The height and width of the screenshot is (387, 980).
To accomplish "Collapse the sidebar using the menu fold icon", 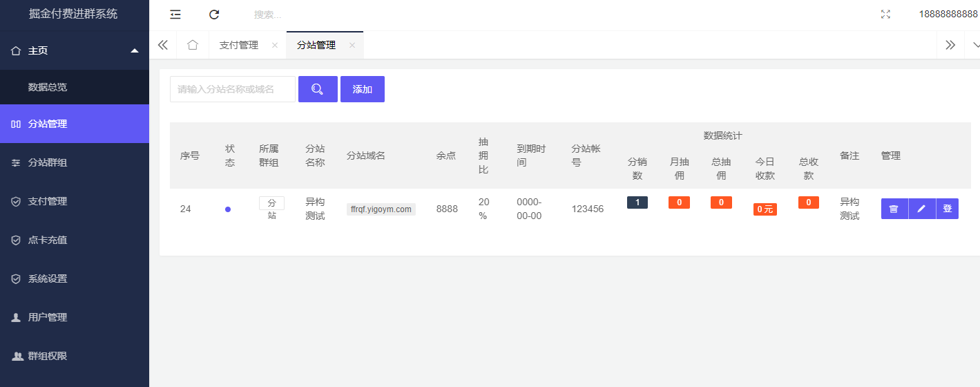I will (x=175, y=15).
